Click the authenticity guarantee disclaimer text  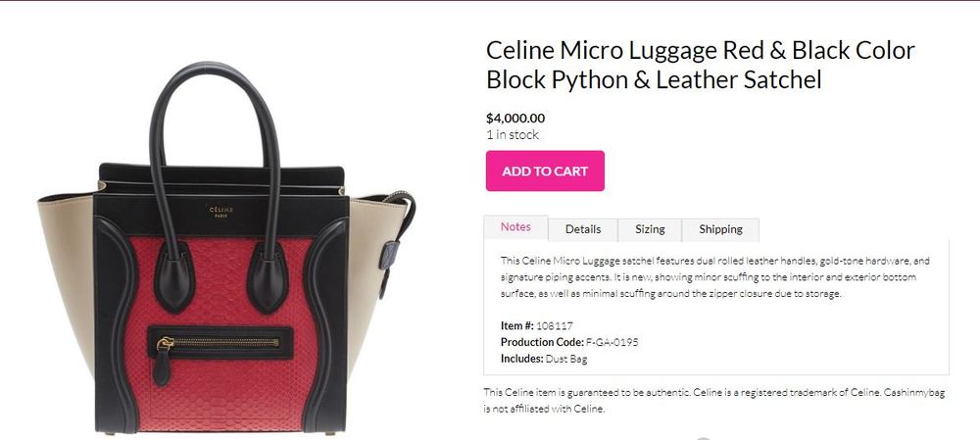pyautogui.click(x=713, y=401)
